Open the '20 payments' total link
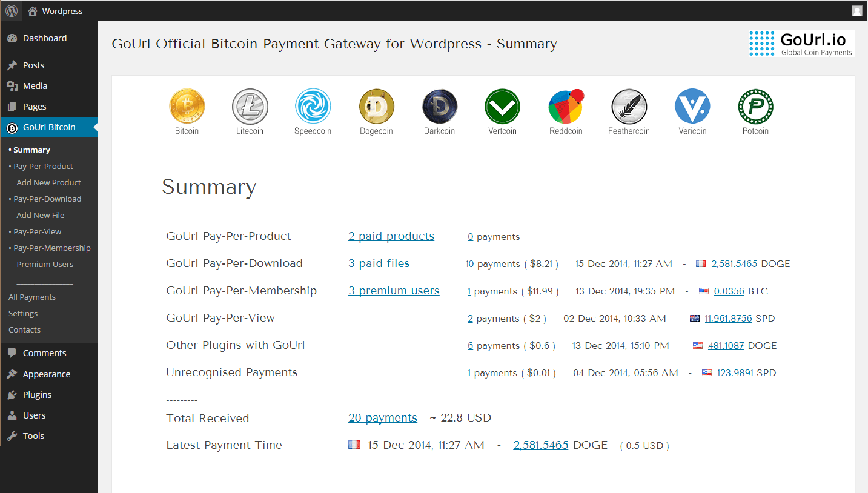Screen dimensions: 868x493 383,418
